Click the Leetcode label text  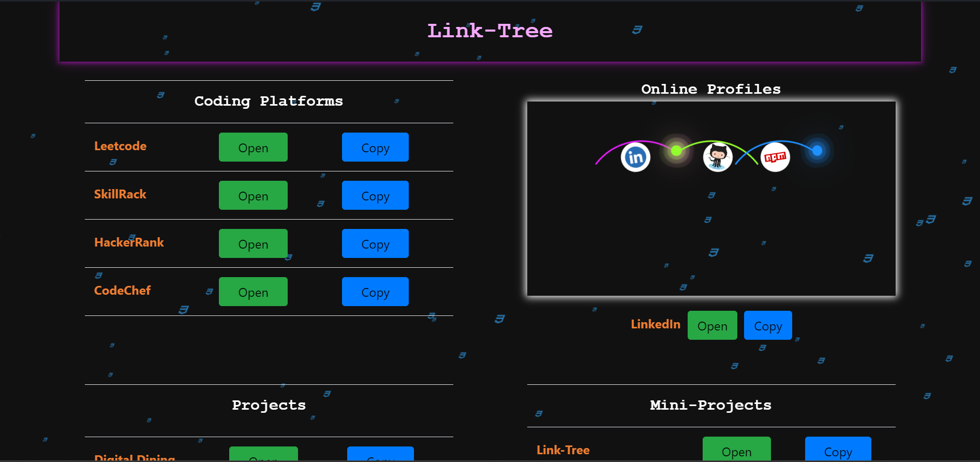point(120,146)
